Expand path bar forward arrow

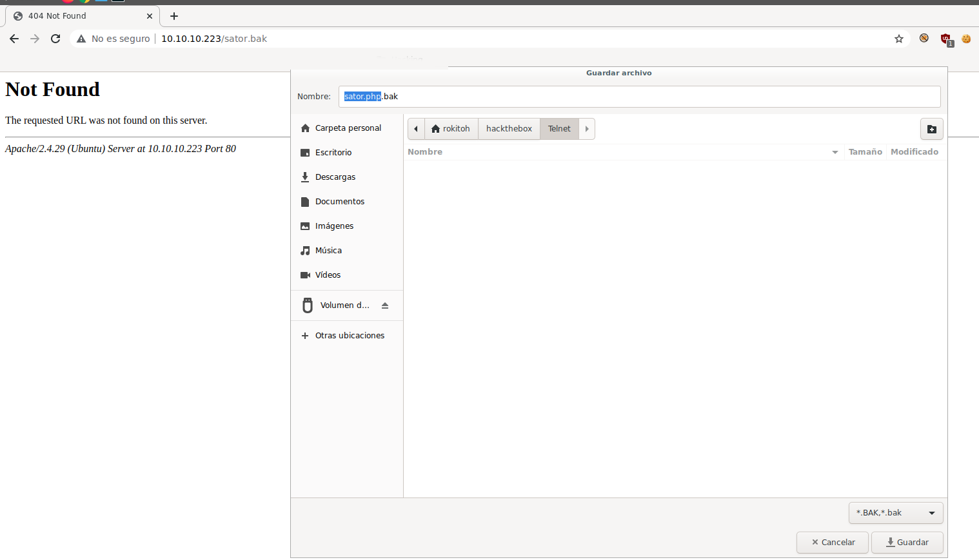[587, 129]
